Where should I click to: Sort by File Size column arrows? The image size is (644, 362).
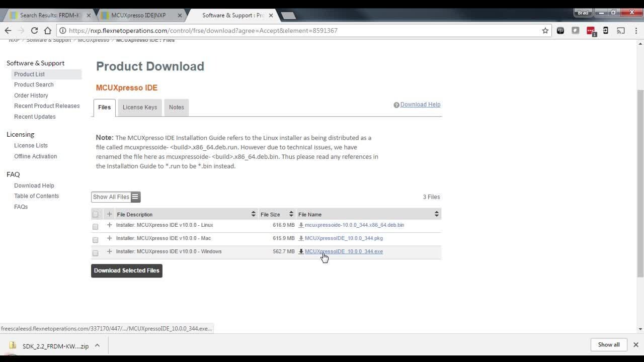291,214
